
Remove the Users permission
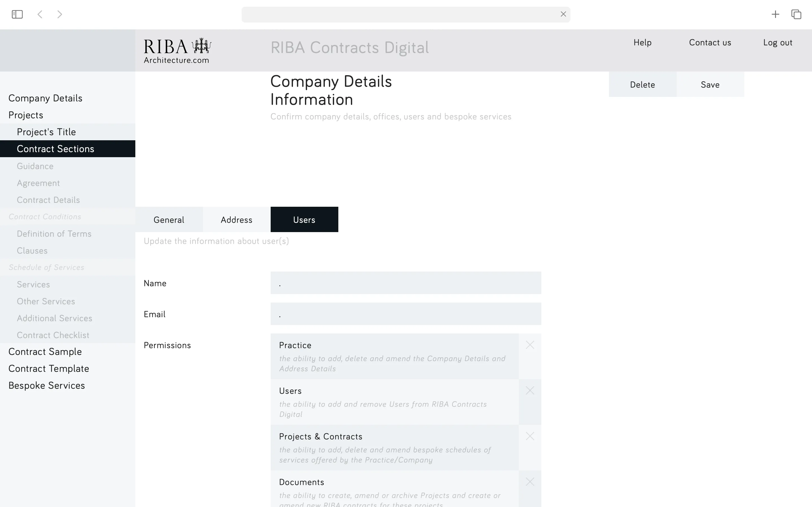coord(530,390)
